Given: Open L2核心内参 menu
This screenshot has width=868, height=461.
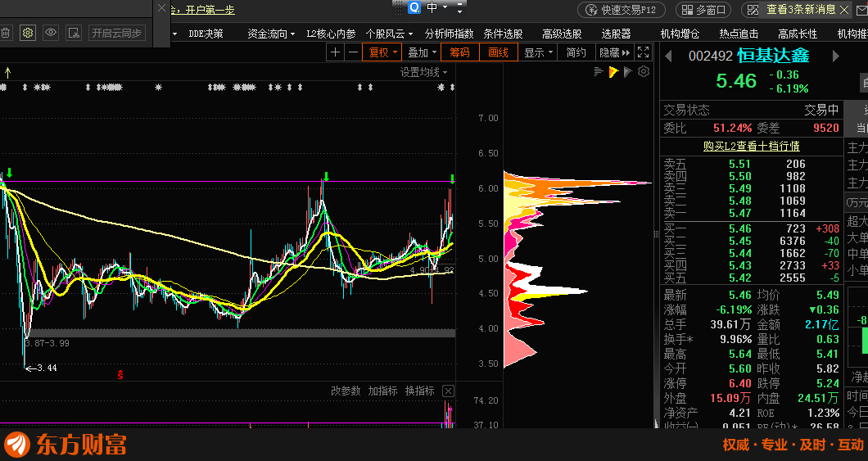Looking at the screenshot, I should tap(331, 34).
